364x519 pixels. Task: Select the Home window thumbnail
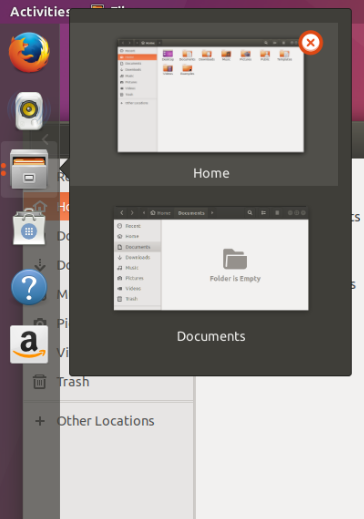210,96
